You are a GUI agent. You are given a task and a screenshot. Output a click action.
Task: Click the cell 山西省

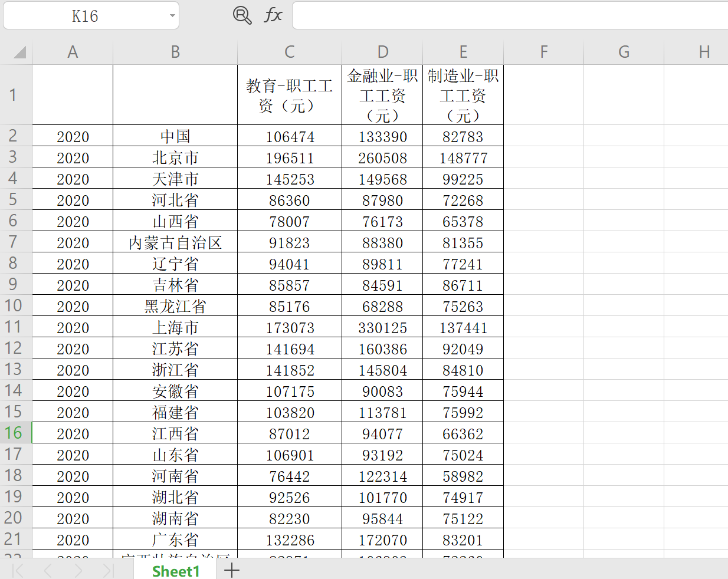[175, 221]
